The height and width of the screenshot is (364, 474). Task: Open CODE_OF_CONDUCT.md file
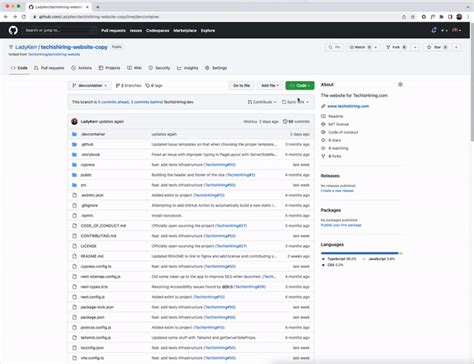click(103, 226)
